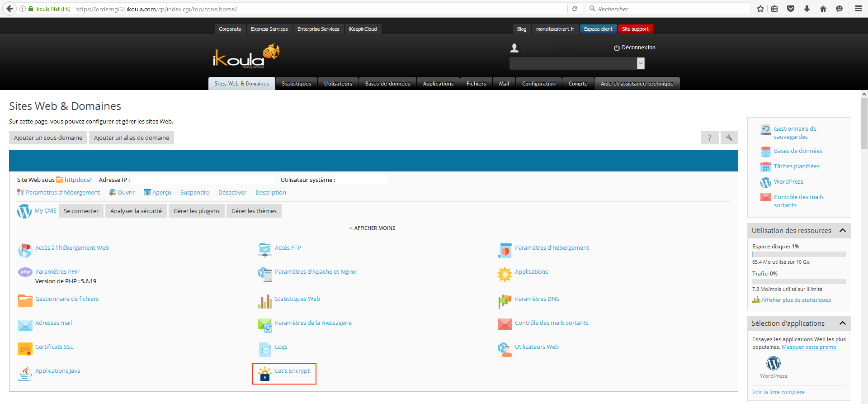
Task: Open the Certificats SSL icon
Action: click(25, 349)
